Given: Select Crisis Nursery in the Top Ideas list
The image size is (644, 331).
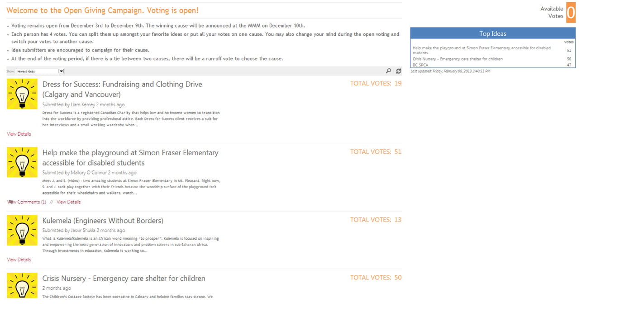Looking at the screenshot, I should (457, 59).
